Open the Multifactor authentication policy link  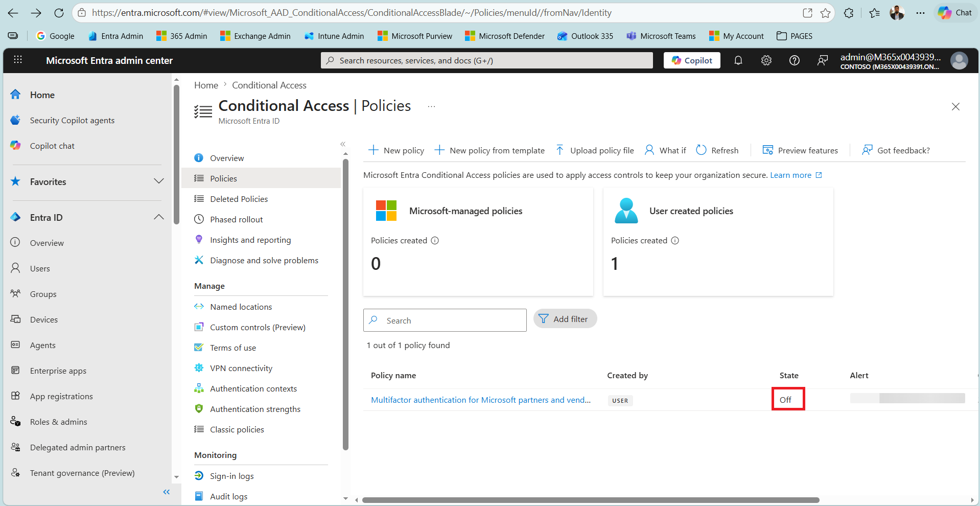(x=481, y=400)
